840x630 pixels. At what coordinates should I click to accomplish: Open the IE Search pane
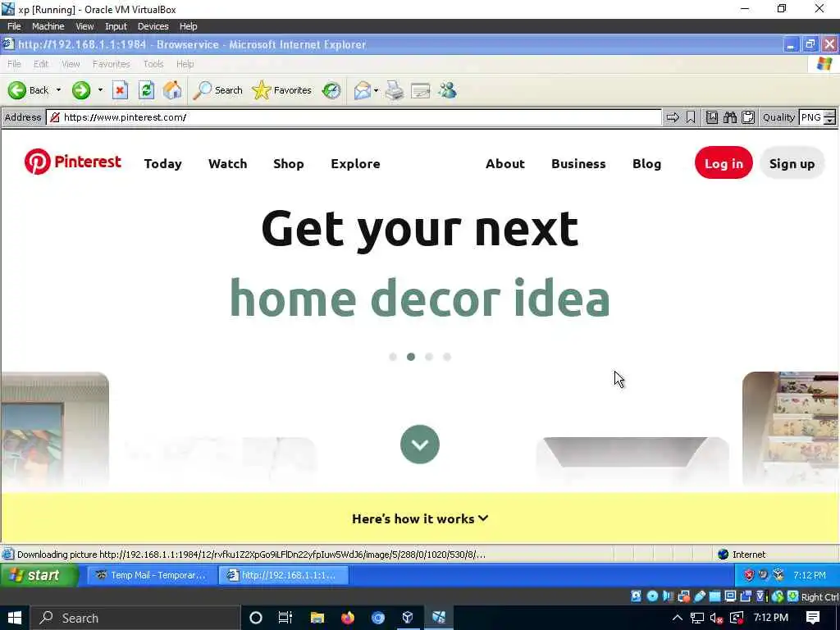[218, 90]
